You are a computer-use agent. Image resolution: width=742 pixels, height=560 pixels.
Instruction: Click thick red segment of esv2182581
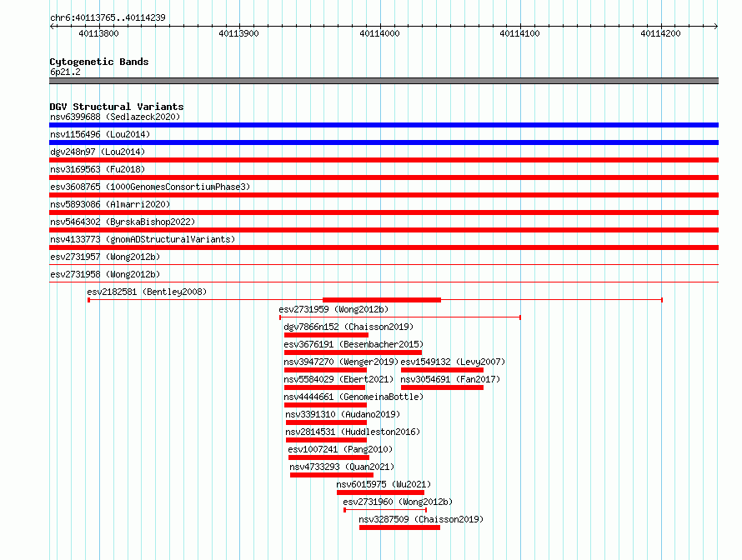coord(382,300)
